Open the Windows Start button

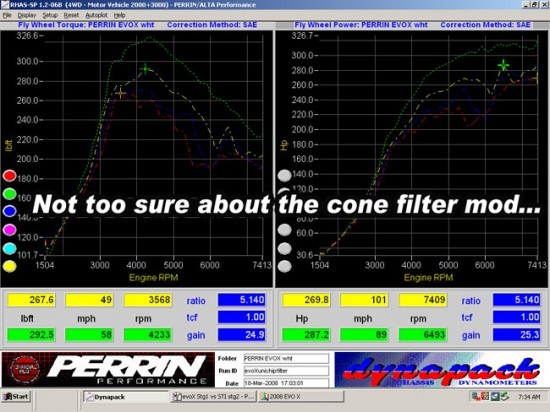coord(16,397)
